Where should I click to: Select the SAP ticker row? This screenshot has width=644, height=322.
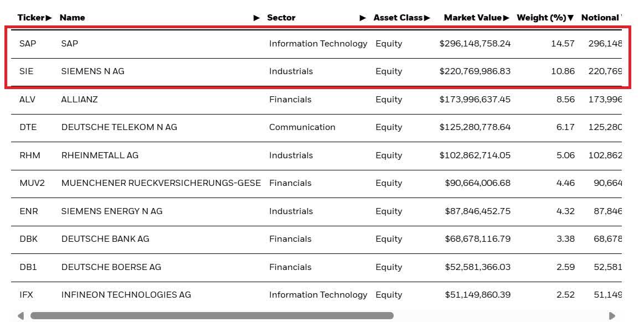tap(28, 44)
